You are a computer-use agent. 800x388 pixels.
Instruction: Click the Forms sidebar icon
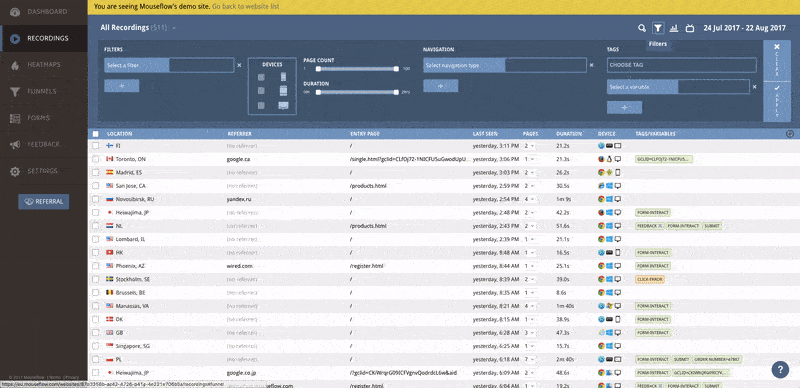(15, 118)
